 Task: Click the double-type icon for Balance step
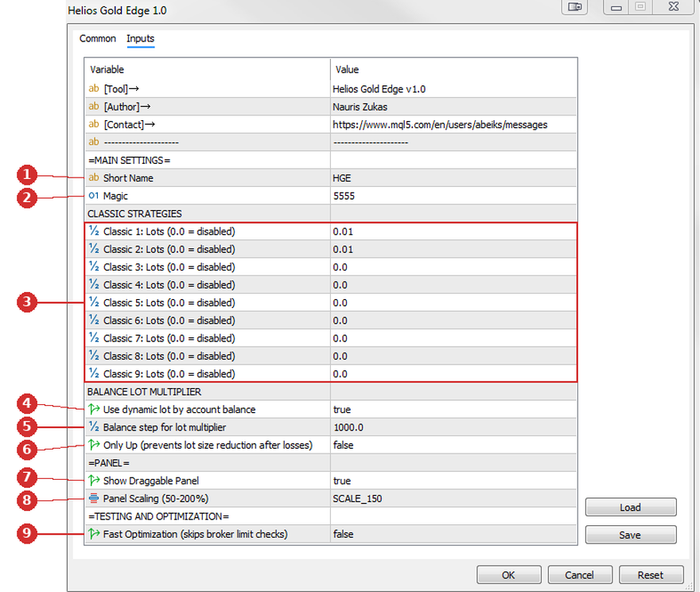pos(94,426)
